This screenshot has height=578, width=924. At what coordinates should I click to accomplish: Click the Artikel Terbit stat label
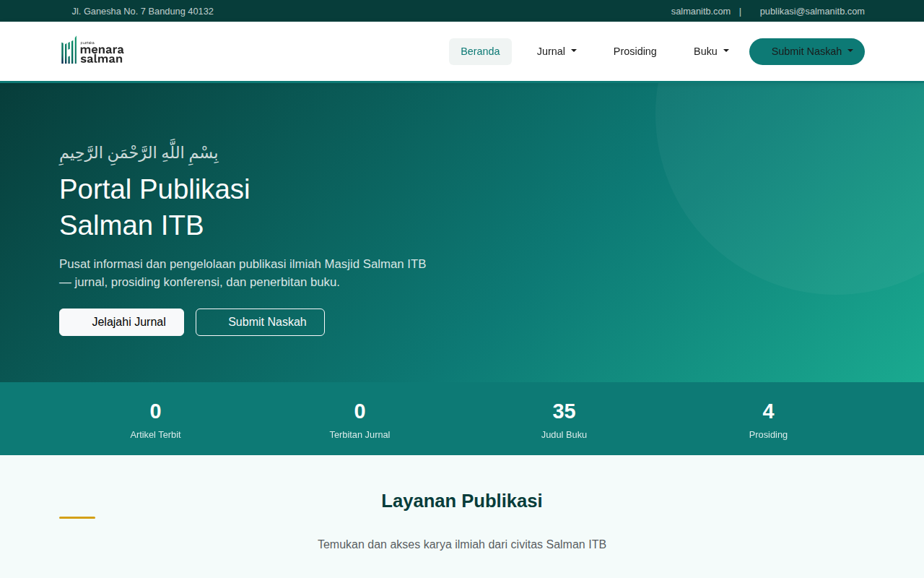tap(155, 435)
